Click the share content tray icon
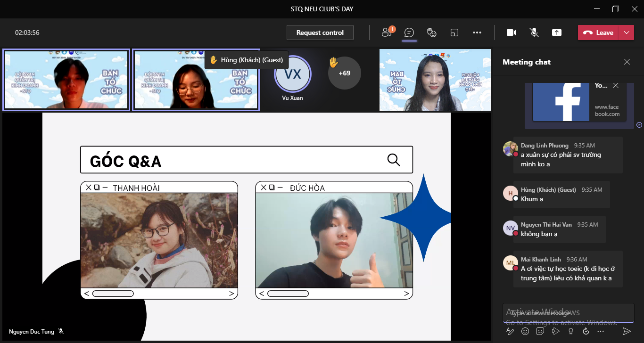The image size is (644, 343). coord(557,33)
